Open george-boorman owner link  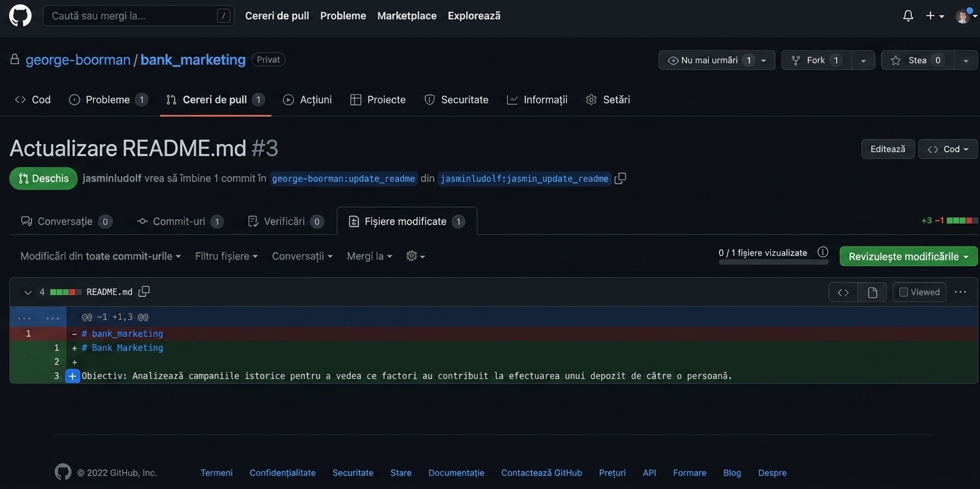tap(78, 60)
